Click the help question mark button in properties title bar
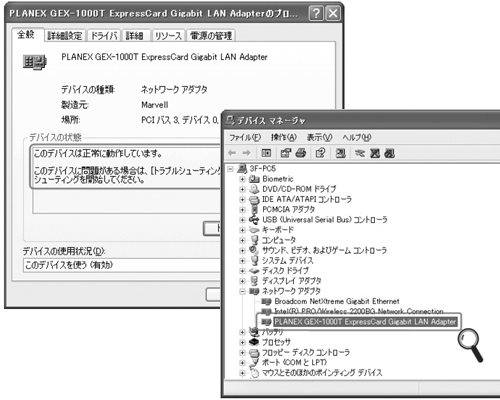The height and width of the screenshot is (400, 500). tap(316, 13)
